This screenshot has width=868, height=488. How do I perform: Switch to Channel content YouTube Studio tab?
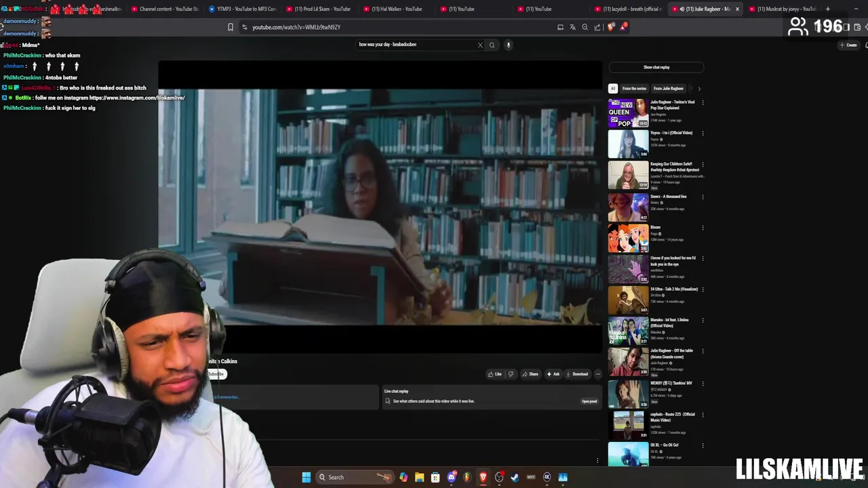[165, 9]
